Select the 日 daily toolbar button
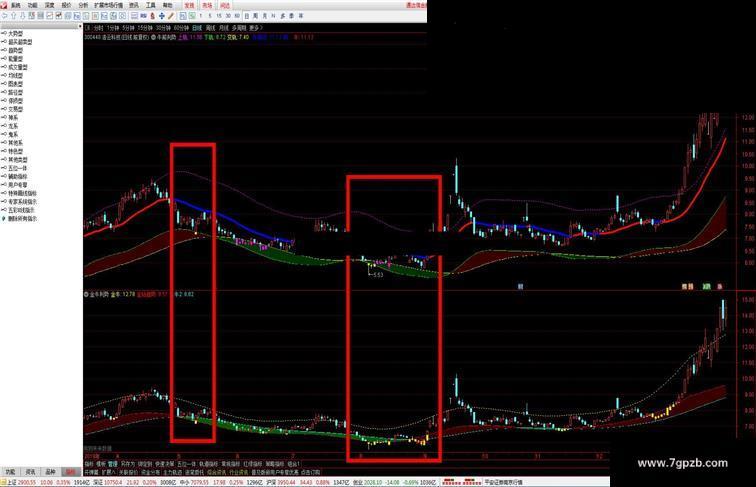Screen dimensions: 756x487 [x=246, y=16]
